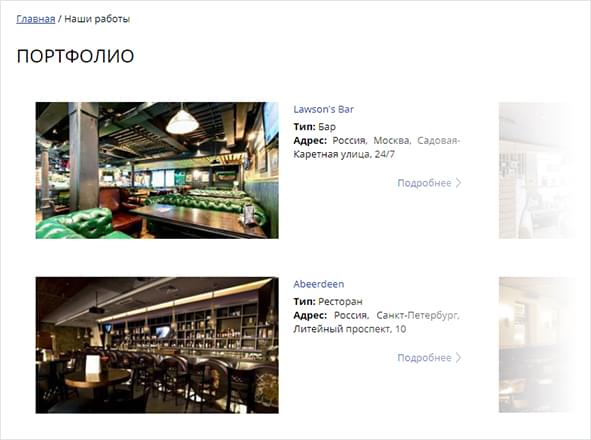Open the Abeerdeen title link
This screenshot has height=440, width=591.
(318, 284)
